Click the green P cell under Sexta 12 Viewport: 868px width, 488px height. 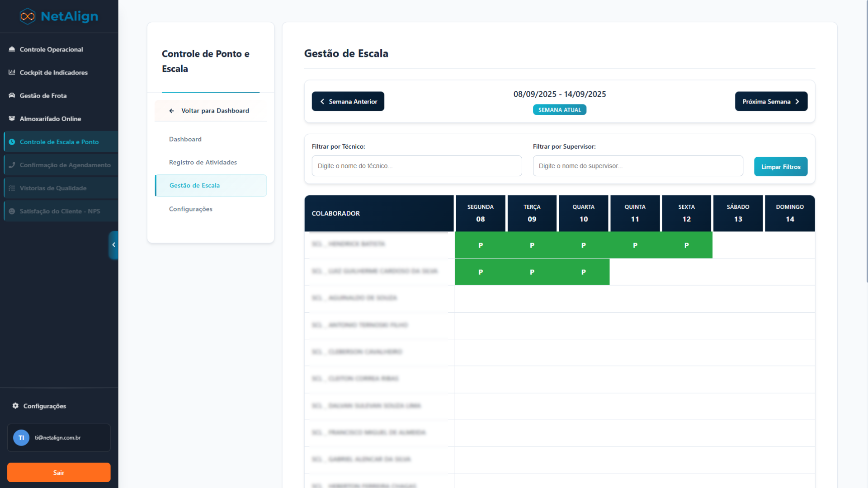[x=686, y=245]
